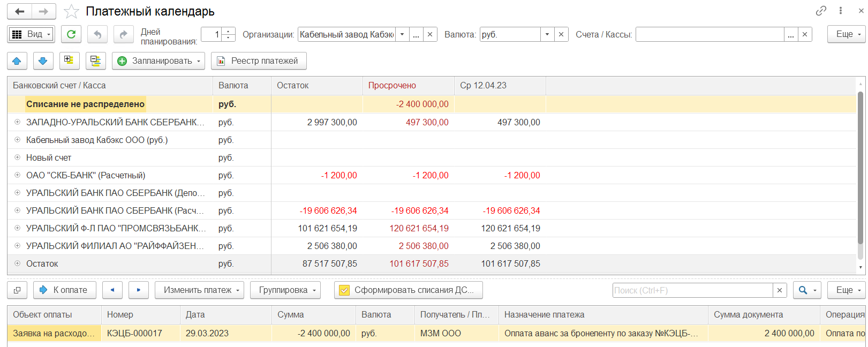The height and width of the screenshot is (347, 868).
Task: Expand ЗАПАДНО-УРАЛЬСКИЙ БАНК СБЕРБАНК row
Action: click(x=17, y=122)
